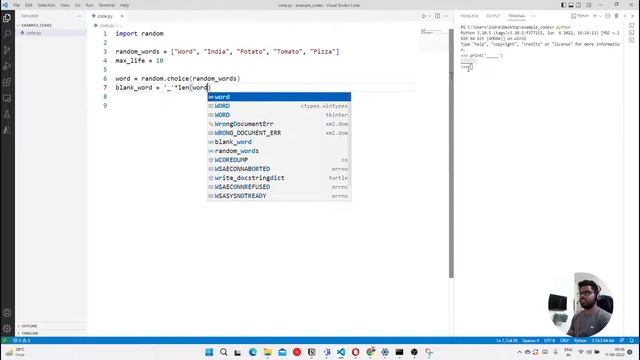
Task: Open the Accounts menu in activity bar
Action: coord(7,313)
